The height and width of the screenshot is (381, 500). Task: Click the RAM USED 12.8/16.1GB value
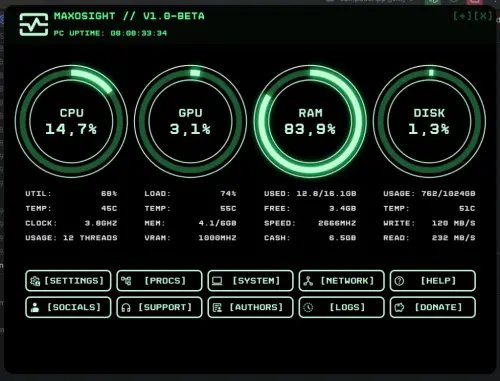[326, 194]
